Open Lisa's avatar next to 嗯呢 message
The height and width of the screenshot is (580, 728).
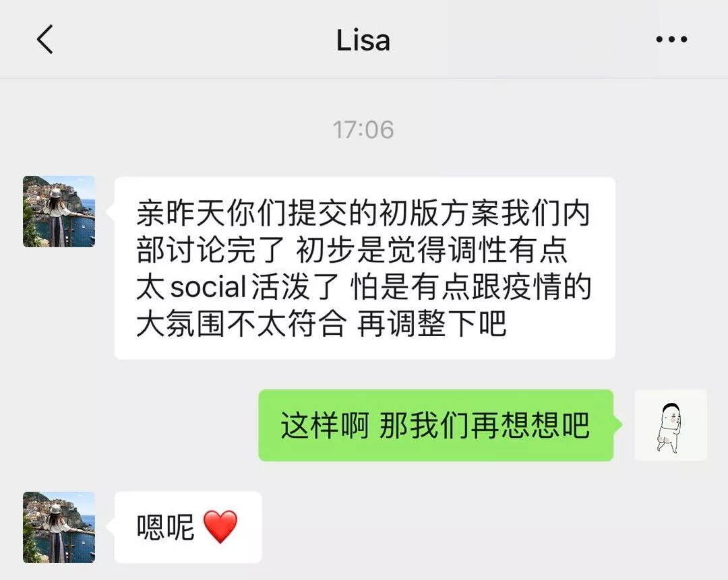59,527
